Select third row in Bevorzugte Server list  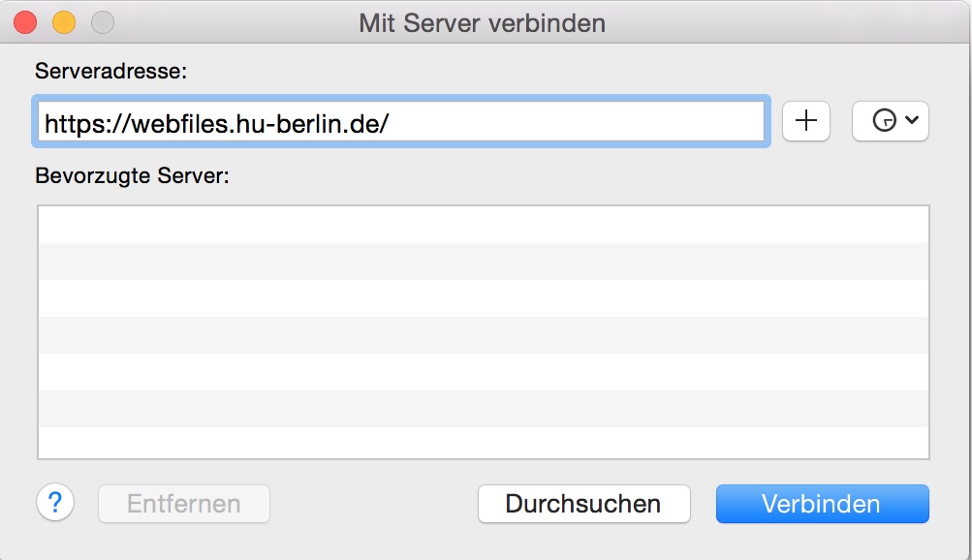tap(483, 298)
